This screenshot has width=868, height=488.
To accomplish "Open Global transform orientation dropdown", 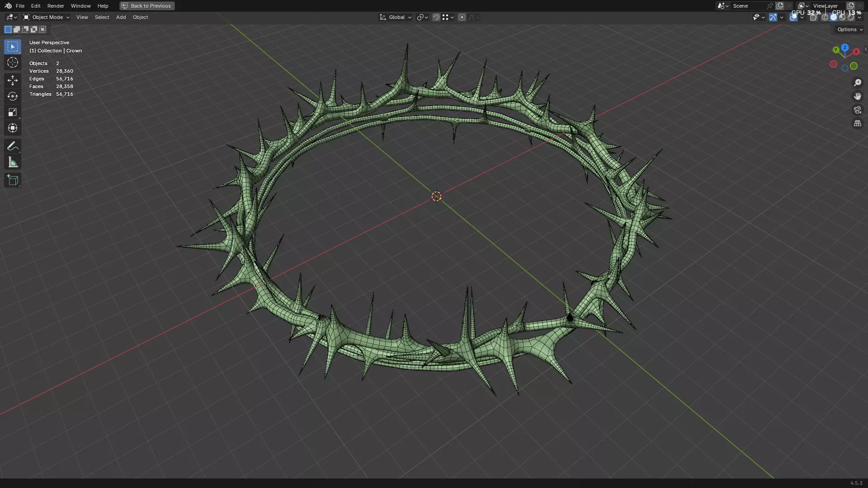I will click(396, 17).
